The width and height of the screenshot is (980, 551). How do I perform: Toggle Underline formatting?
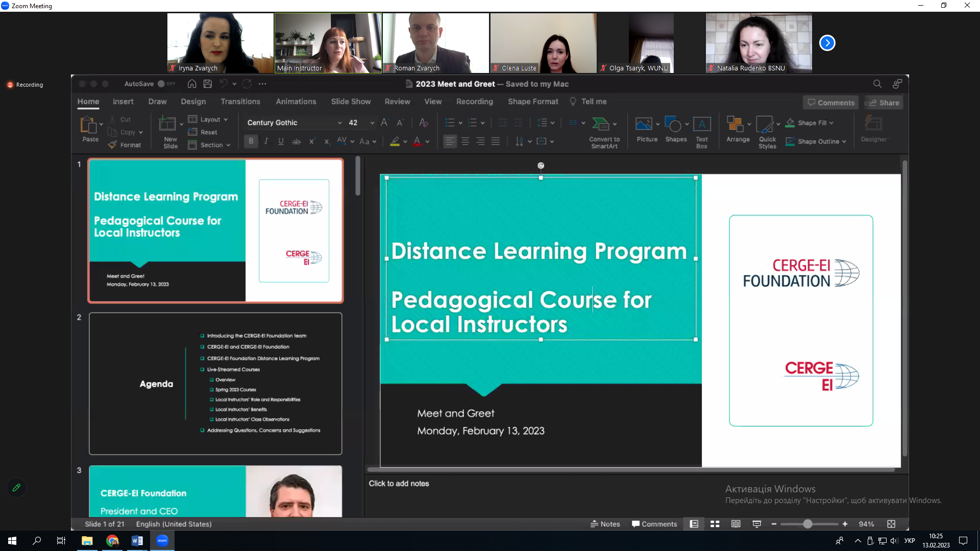click(x=281, y=141)
